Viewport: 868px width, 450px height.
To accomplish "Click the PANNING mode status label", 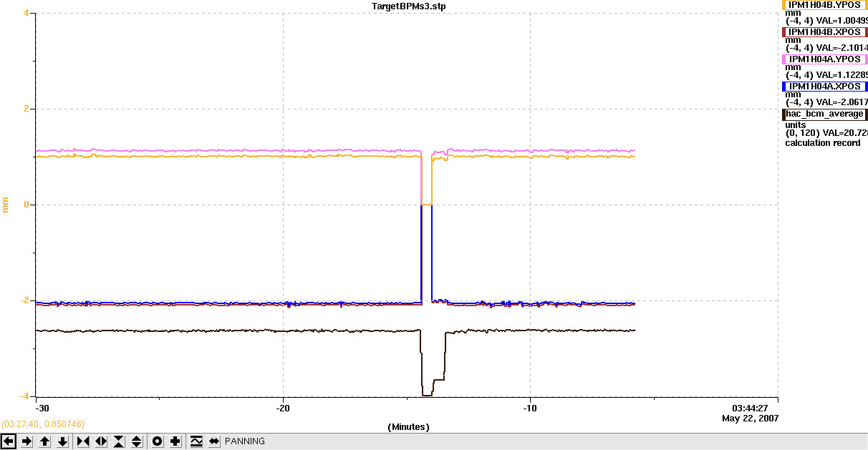I will 245,441.
